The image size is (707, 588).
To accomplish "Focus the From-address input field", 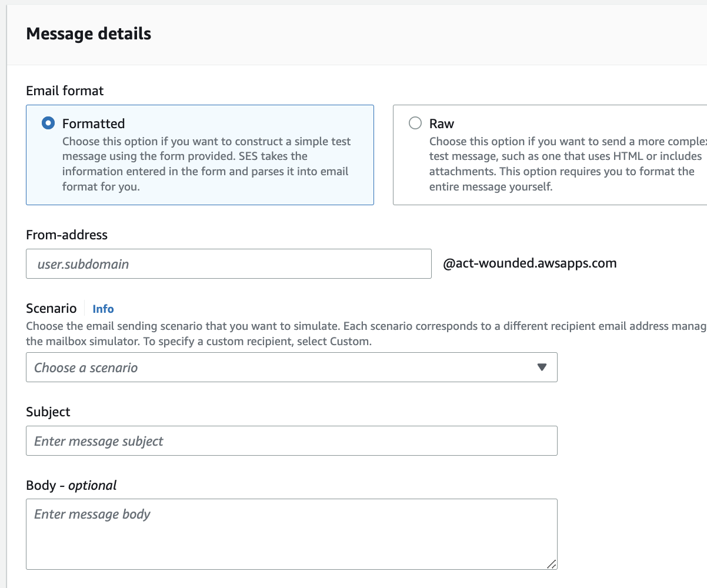I will (x=228, y=263).
